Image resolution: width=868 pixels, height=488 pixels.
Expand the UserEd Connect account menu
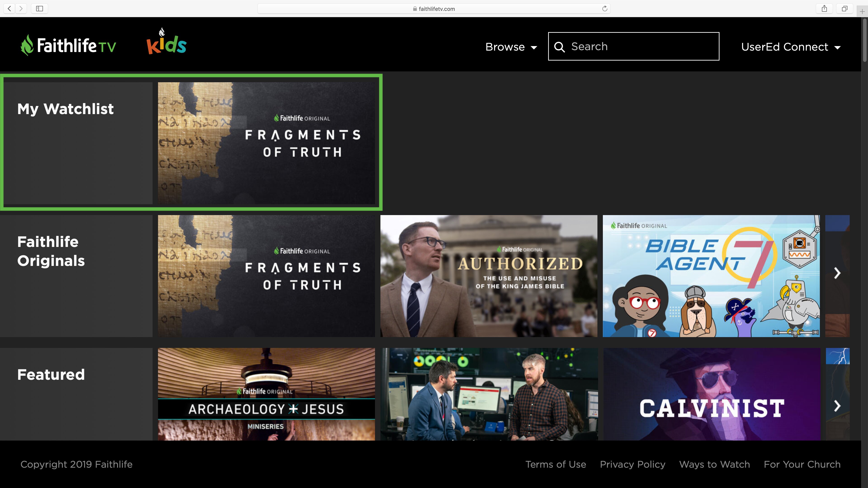pos(790,47)
